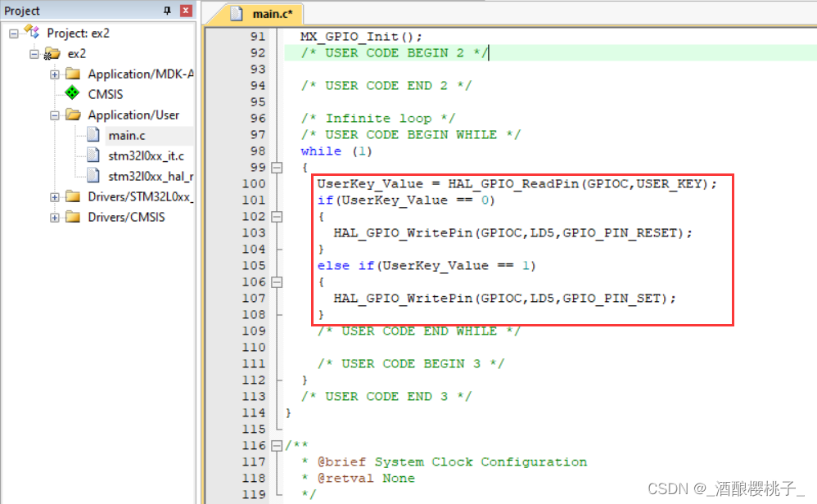Screen dimensions: 817x504
Task: Select stm32l0xx_hal_r file in the tree
Action: click(151, 176)
